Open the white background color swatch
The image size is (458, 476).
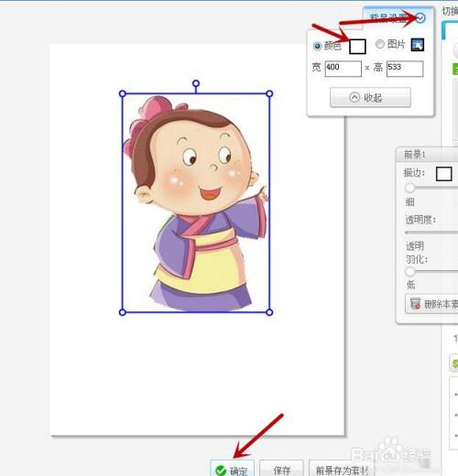click(x=357, y=47)
